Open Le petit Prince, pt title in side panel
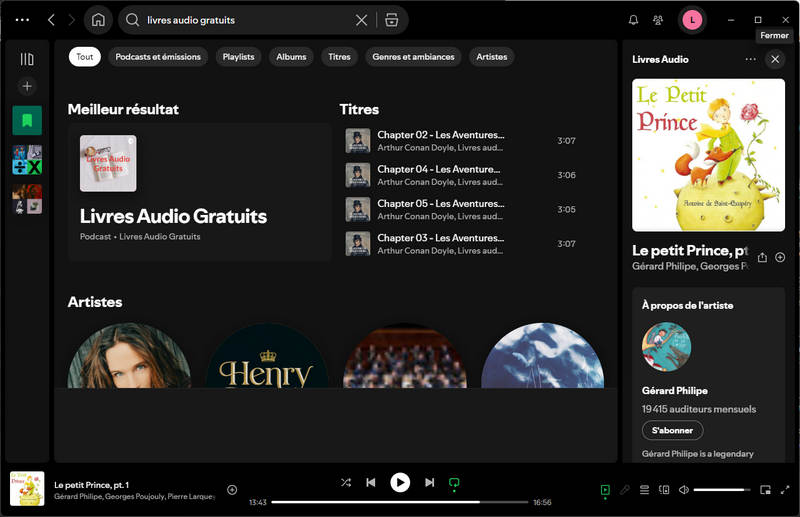800x517 pixels. pos(690,251)
